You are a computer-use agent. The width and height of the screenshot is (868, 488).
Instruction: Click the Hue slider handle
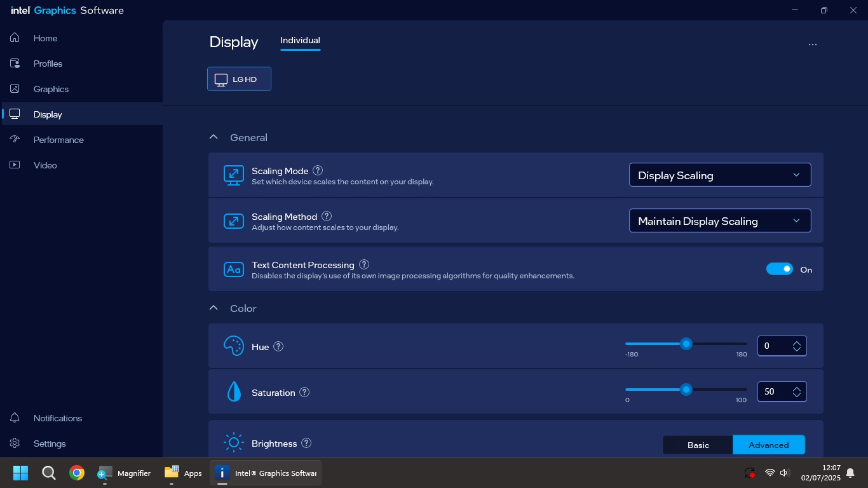click(x=686, y=344)
